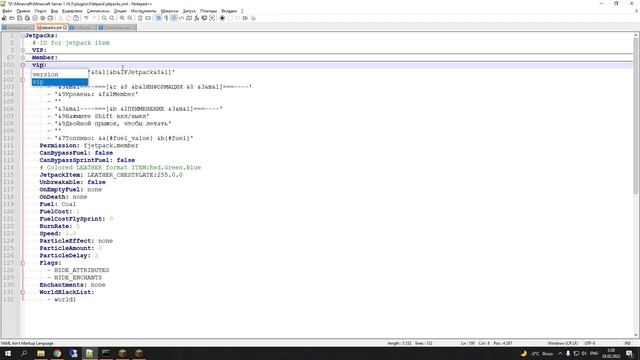Click 'Windows (CR LF)' in the status bar
Image resolution: width=640 pixels, height=360 pixels.
click(x=562, y=343)
